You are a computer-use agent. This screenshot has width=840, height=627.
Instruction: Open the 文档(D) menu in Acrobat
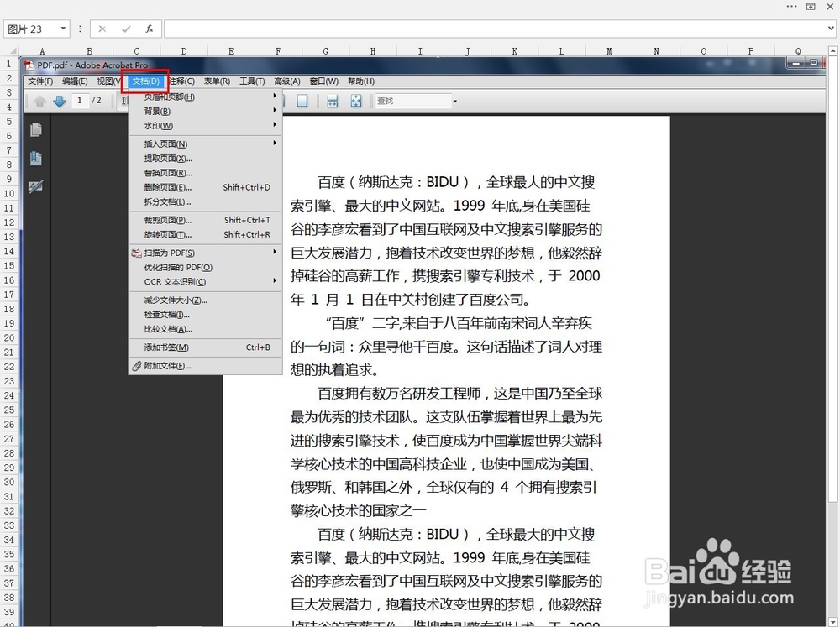click(x=145, y=81)
